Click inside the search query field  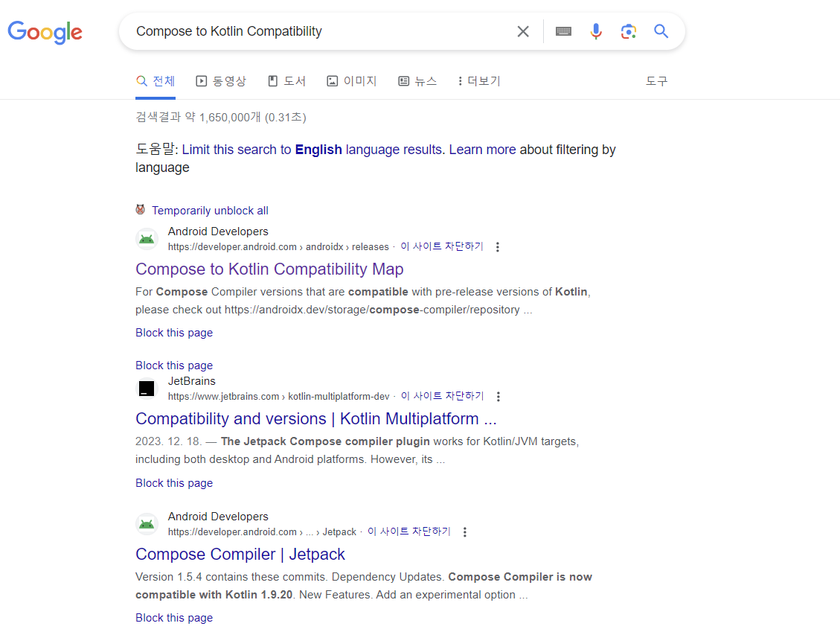(321, 31)
